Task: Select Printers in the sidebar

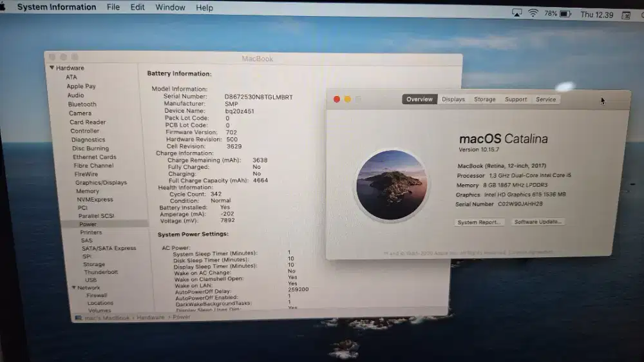Action: tap(91, 232)
